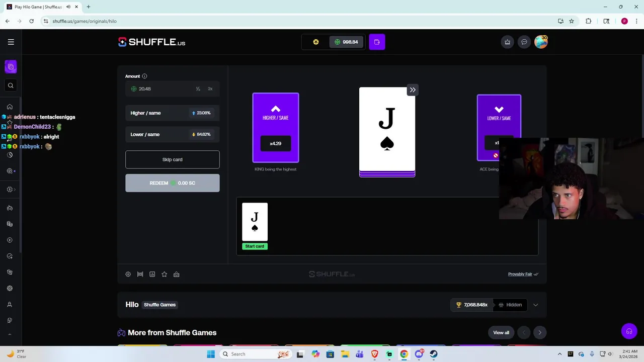This screenshot has height=362, width=644.
Task: Open the game controller icon in sidebar
Action: [x=10, y=208]
